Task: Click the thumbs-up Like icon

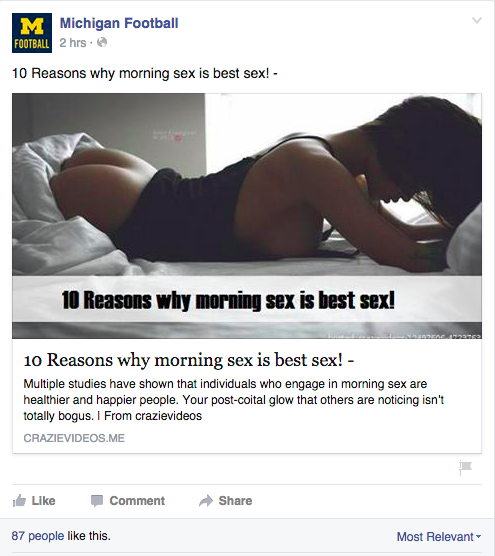Action: [x=20, y=501]
